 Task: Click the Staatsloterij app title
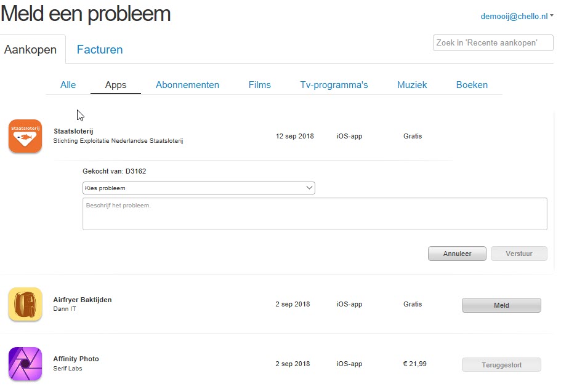73,131
